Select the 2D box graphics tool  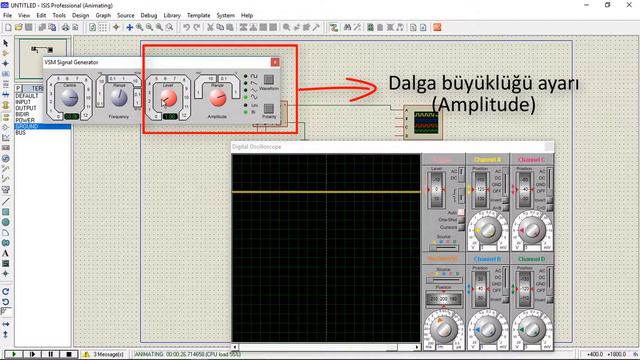[5, 212]
